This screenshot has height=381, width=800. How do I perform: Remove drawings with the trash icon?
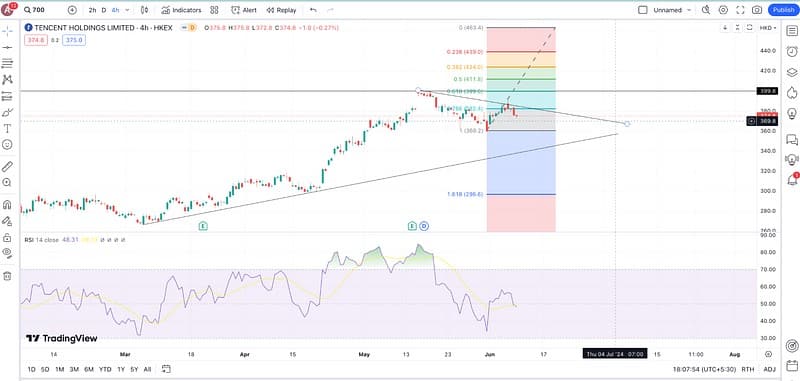(7, 276)
